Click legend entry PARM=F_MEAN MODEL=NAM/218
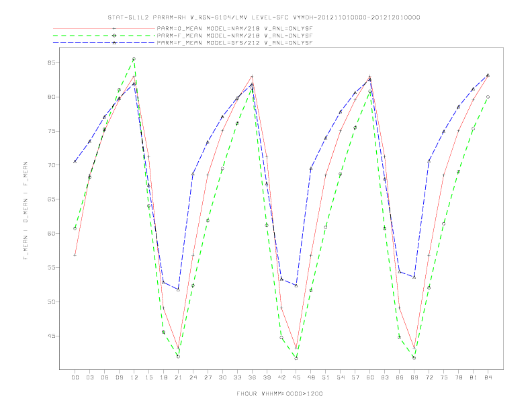Image resolution: width=532 pixels, height=411 pixels. pyautogui.click(x=234, y=36)
